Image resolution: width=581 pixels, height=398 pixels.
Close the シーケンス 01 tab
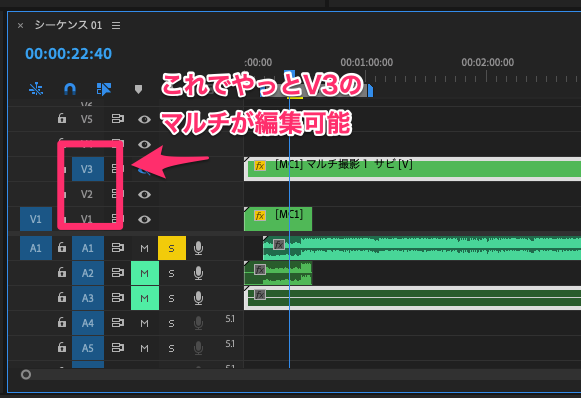(20, 26)
